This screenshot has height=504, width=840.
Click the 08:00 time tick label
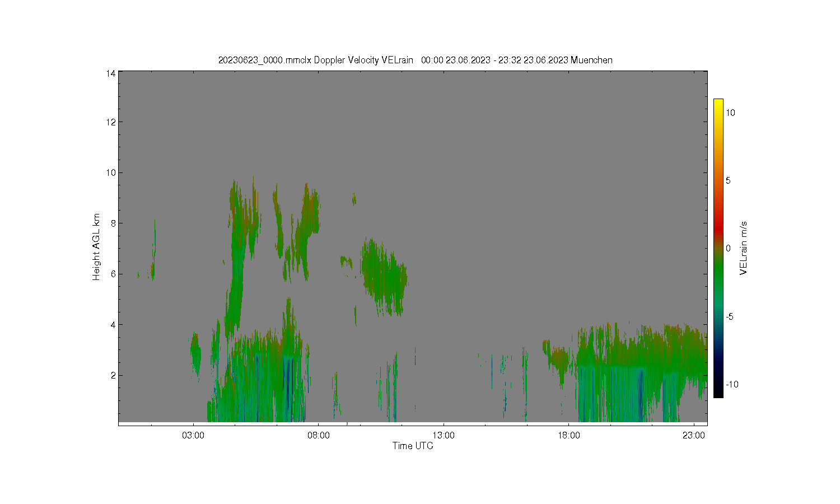tap(319, 436)
